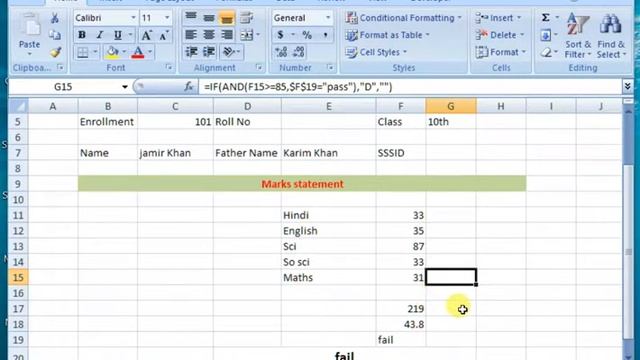Click Select All corner button
Screen dimensions: 640x360
point(18,106)
